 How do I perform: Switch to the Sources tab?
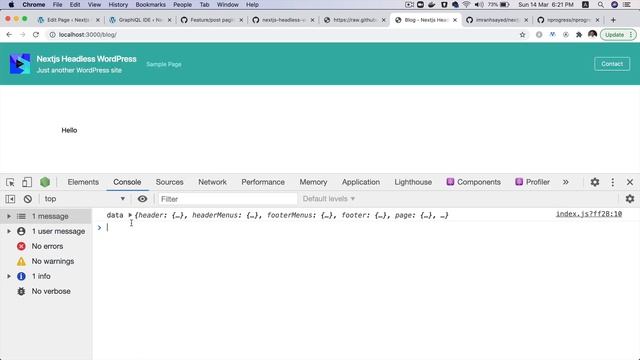(169, 182)
